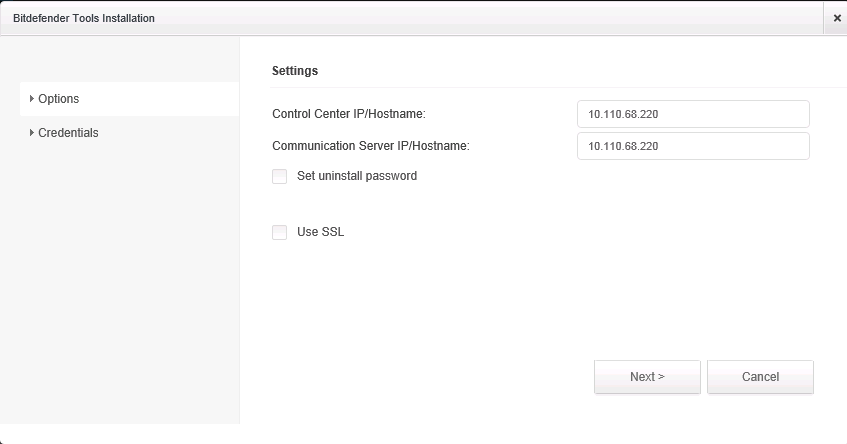The image size is (847, 444).
Task: Select the Options section
Action: click(x=58, y=99)
